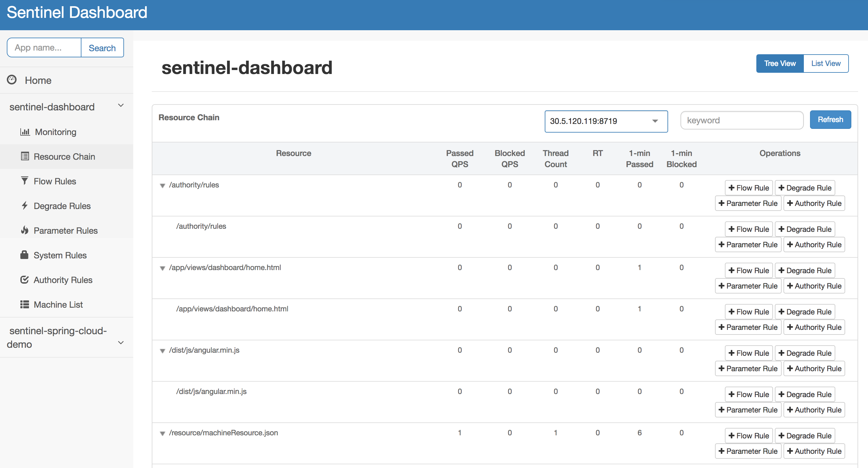Image resolution: width=868 pixels, height=468 pixels.
Task: Add Flow Rule for /resource/machineResource.json
Action: coord(748,436)
